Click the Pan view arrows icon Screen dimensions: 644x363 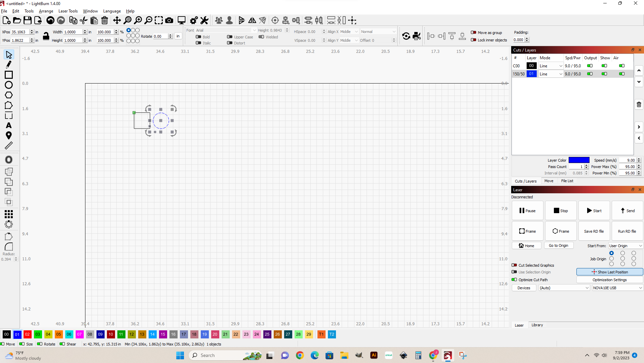117,20
